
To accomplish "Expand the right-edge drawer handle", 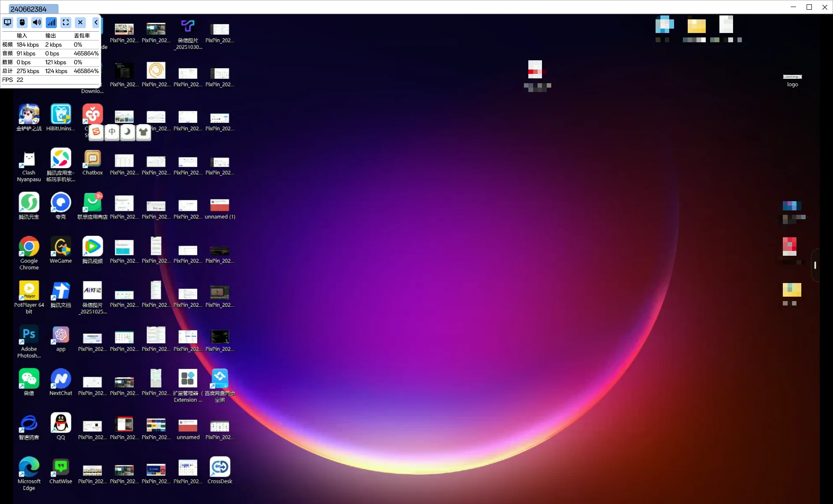I will coord(815,265).
